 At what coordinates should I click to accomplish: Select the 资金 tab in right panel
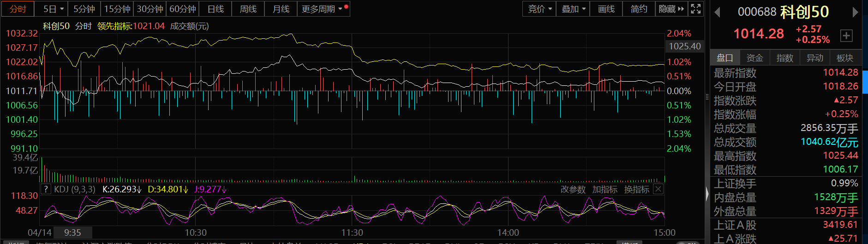pyautogui.click(x=754, y=58)
